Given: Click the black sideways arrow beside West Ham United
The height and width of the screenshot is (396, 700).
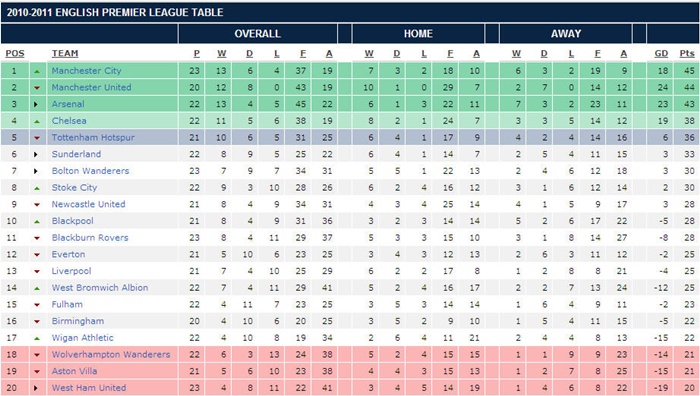Looking at the screenshot, I should [x=36, y=388].
